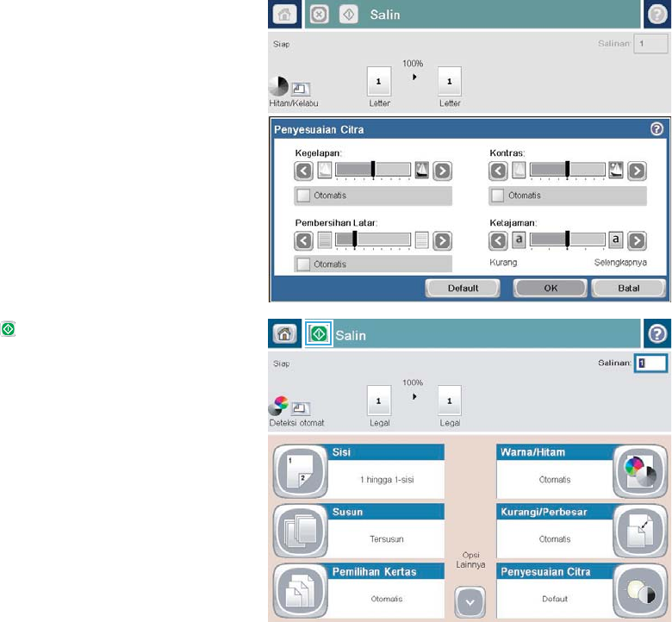Image resolution: width=672 pixels, height=622 pixels.
Task: Decrease Kontras with left arrow
Action: pyautogui.click(x=498, y=171)
